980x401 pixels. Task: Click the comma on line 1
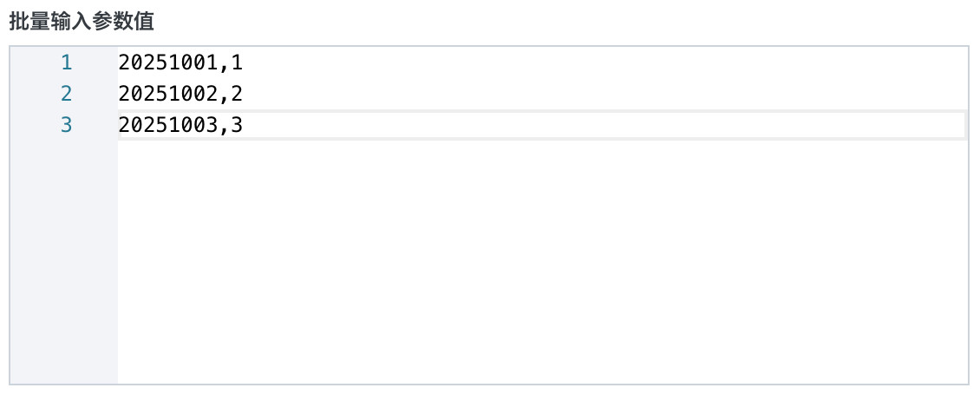[x=225, y=64]
